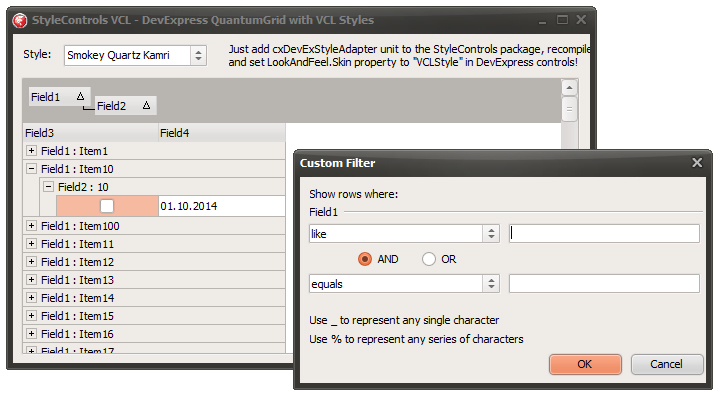Select the 'Field2 : 10' row text

coord(83,187)
